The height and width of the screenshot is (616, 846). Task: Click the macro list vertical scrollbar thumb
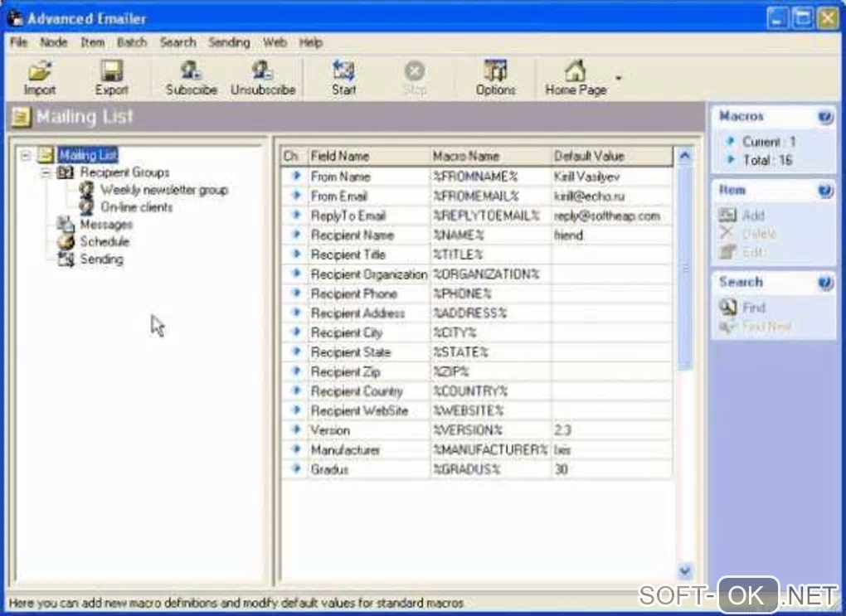coord(684,268)
